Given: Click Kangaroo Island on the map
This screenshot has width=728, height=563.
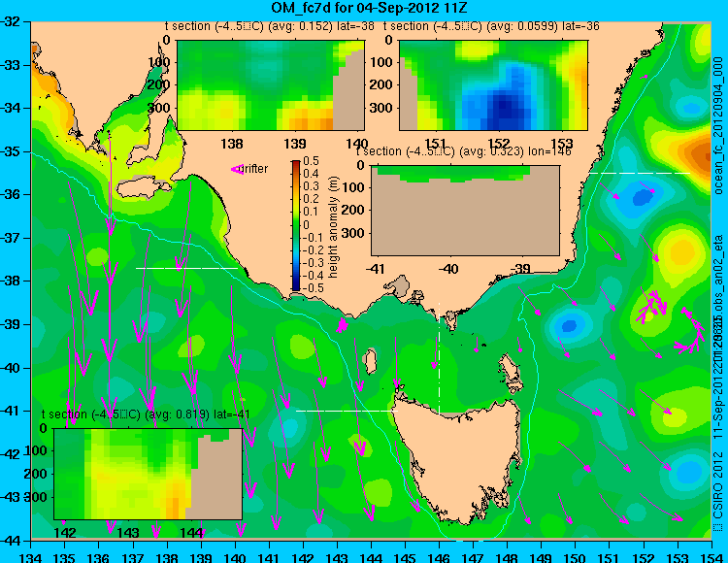Looking at the screenshot, I should click(143, 189).
